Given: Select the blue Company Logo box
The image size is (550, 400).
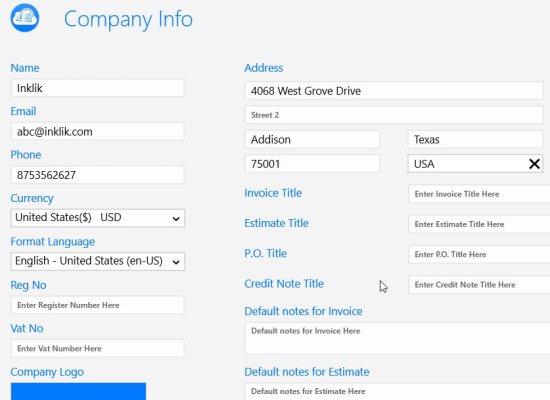Looking at the screenshot, I should (78, 391).
